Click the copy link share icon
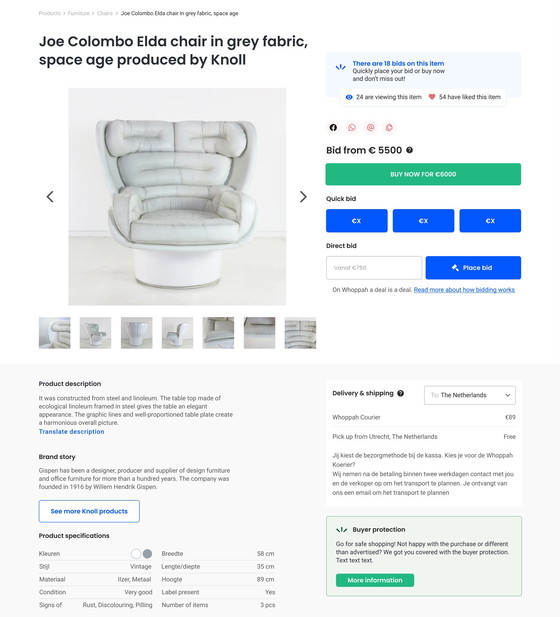 point(389,127)
